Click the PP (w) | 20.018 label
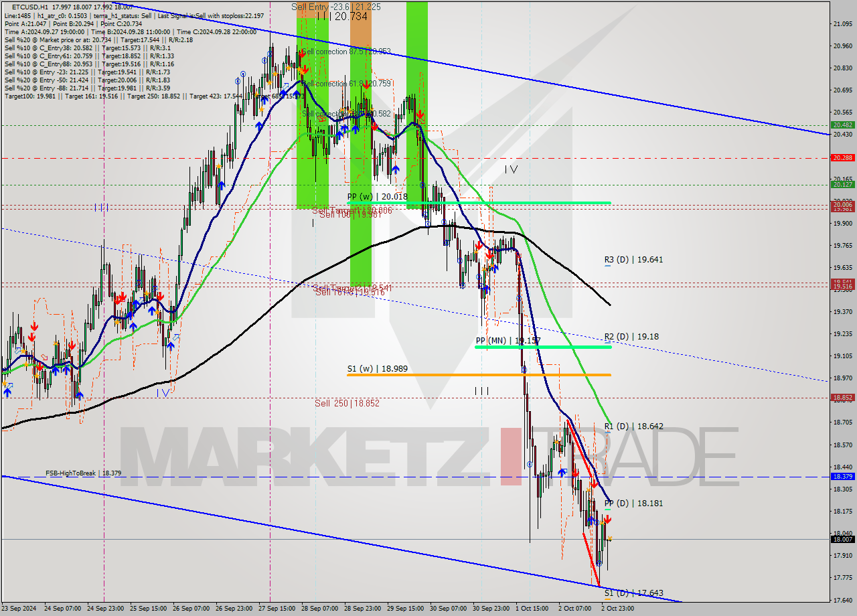The image size is (857, 616). pos(378,197)
